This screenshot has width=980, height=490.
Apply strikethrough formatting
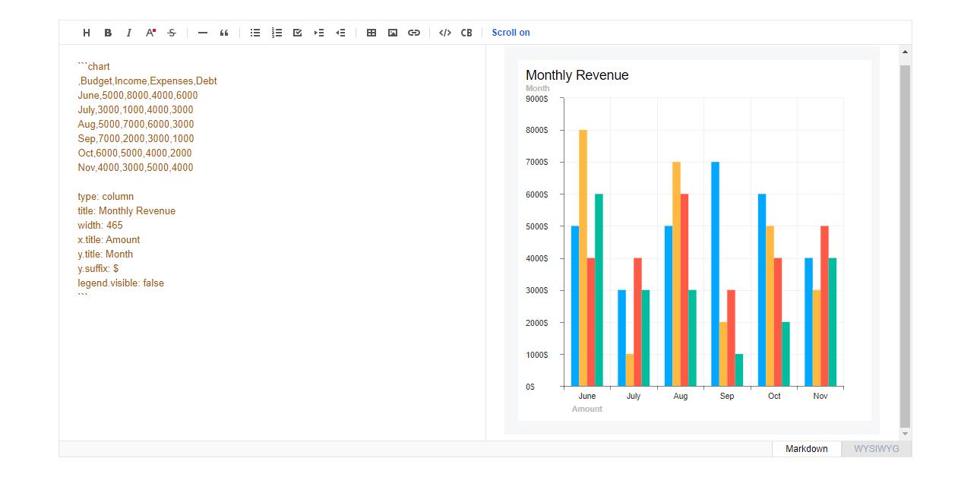[x=172, y=33]
